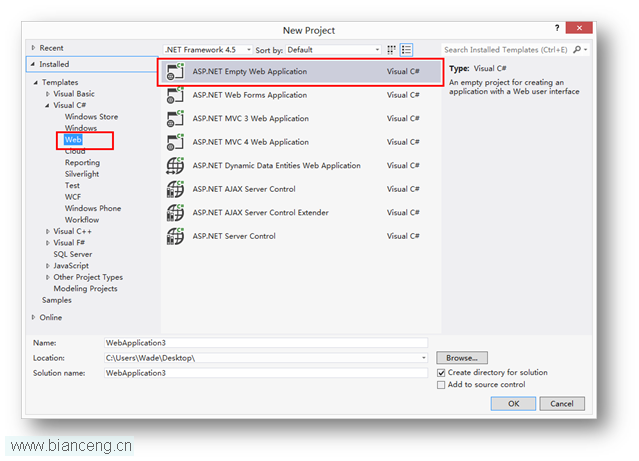Expand the Visual Basic node

point(48,94)
